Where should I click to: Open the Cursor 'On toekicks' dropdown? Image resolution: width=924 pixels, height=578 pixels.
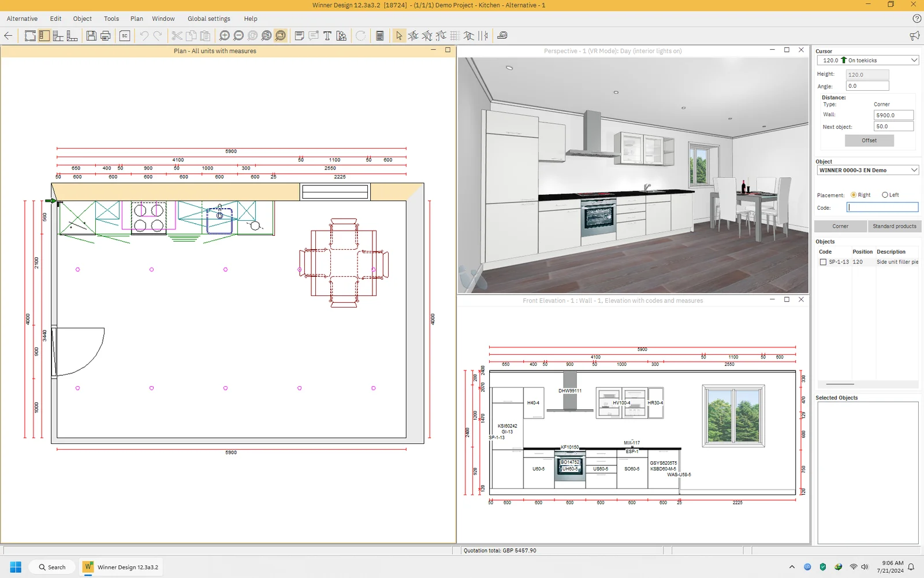pyautogui.click(x=914, y=60)
